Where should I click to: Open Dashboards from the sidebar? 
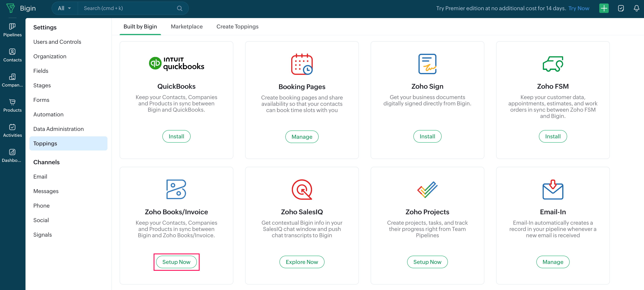(12, 155)
